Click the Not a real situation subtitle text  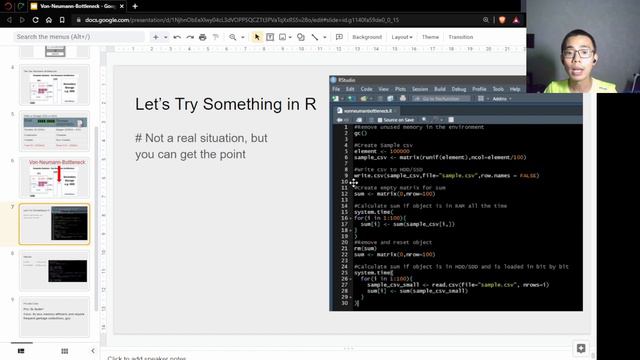(201, 146)
